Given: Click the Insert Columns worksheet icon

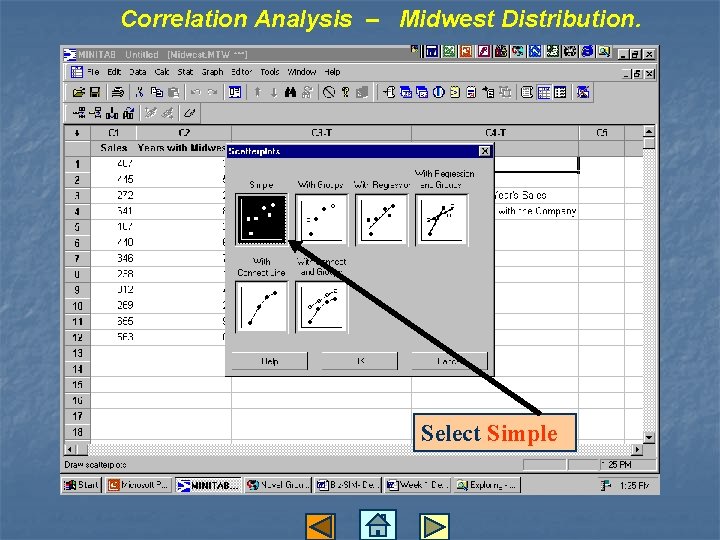Looking at the screenshot, I should pyautogui.click(x=112, y=112).
